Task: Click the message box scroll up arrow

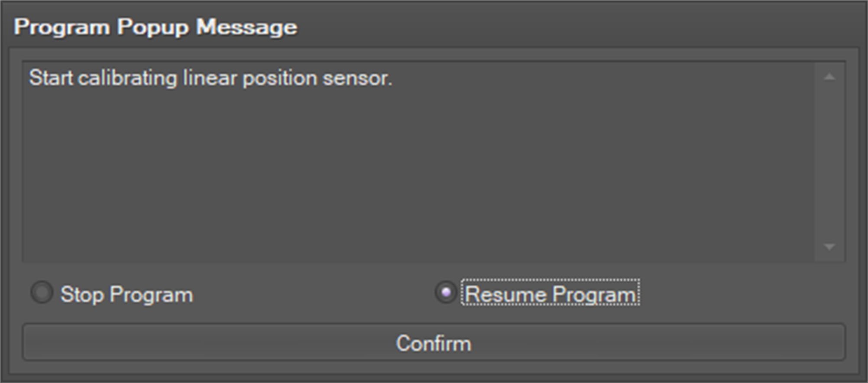Action: 829,77
